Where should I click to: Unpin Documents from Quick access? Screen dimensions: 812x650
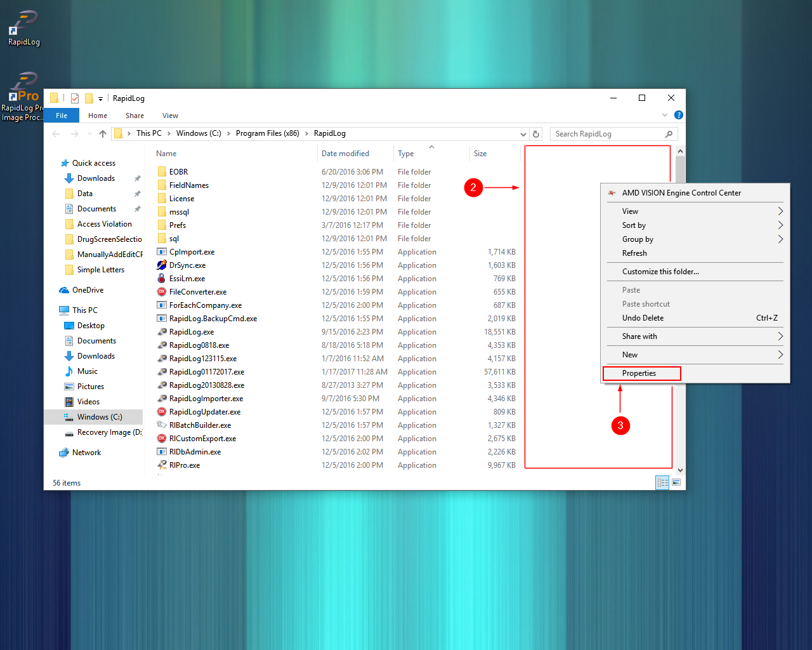point(137,209)
